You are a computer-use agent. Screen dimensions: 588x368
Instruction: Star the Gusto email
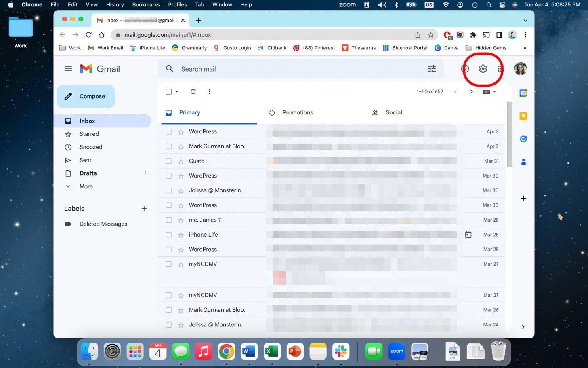[180, 161]
